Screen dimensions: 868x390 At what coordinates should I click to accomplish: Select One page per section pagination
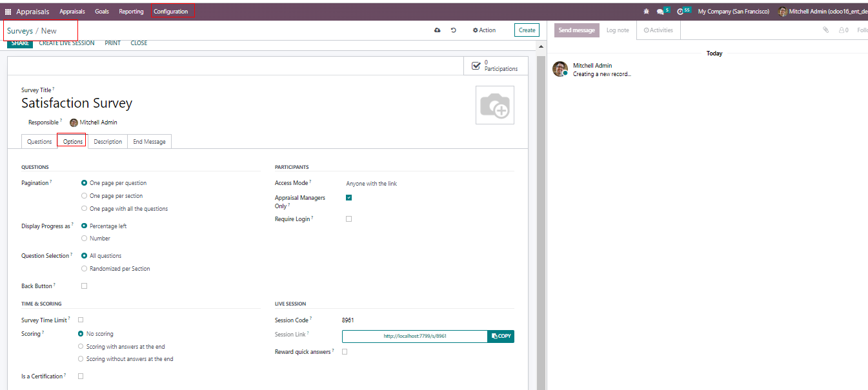85,196
